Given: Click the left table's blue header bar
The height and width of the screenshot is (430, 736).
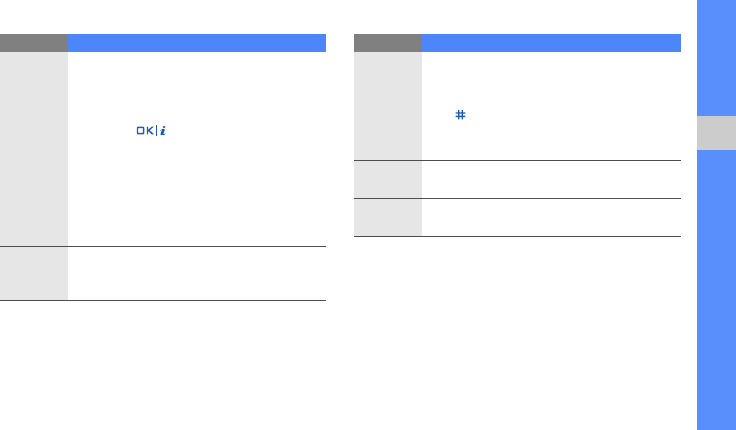Looking at the screenshot, I should [196, 43].
